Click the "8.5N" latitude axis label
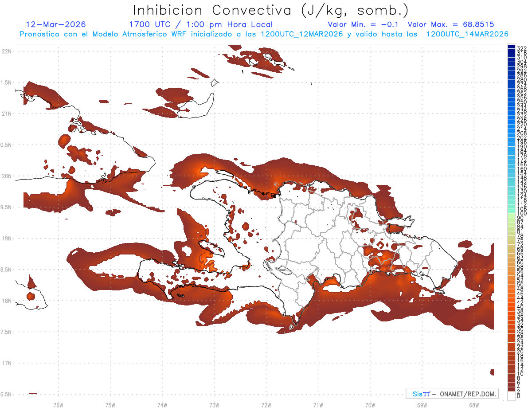 pyautogui.click(x=7, y=270)
